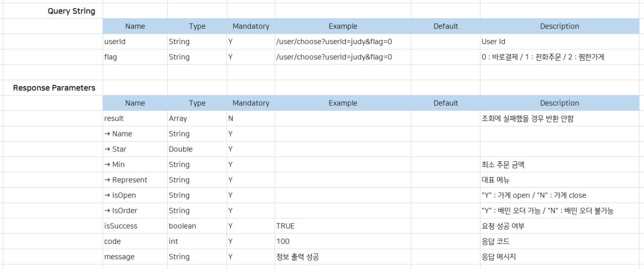Click the "result" parameter name cell
This screenshot has height=269, width=644.
point(114,118)
